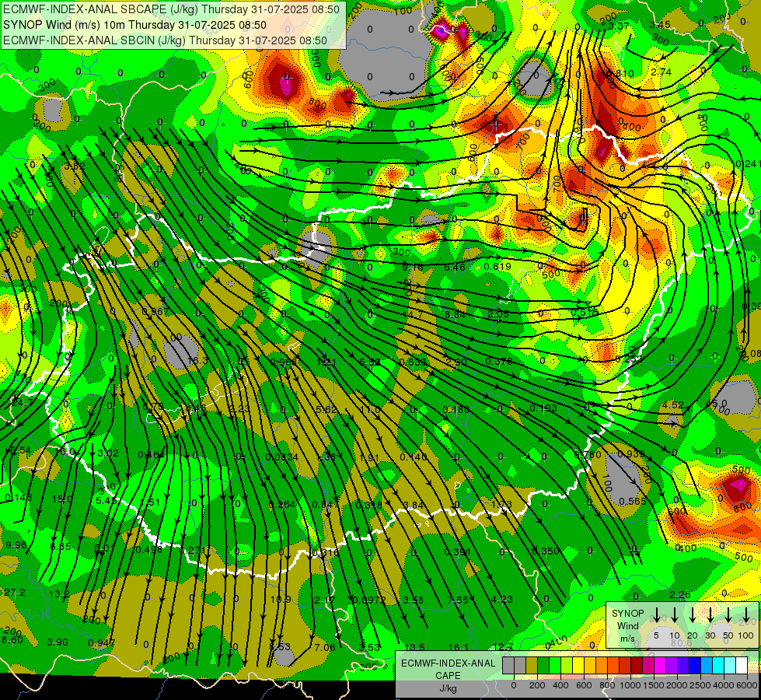
Task: Click the 1.73 value on the map
Action: (x=501, y=505)
